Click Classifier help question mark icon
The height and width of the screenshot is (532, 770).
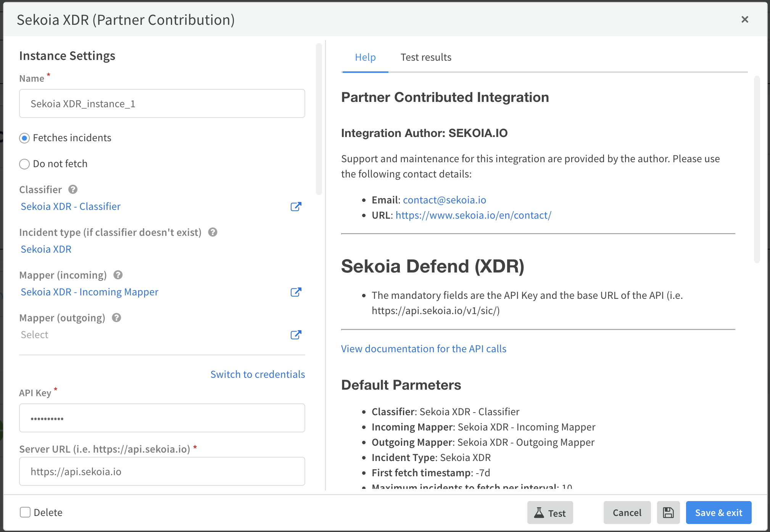(x=73, y=189)
